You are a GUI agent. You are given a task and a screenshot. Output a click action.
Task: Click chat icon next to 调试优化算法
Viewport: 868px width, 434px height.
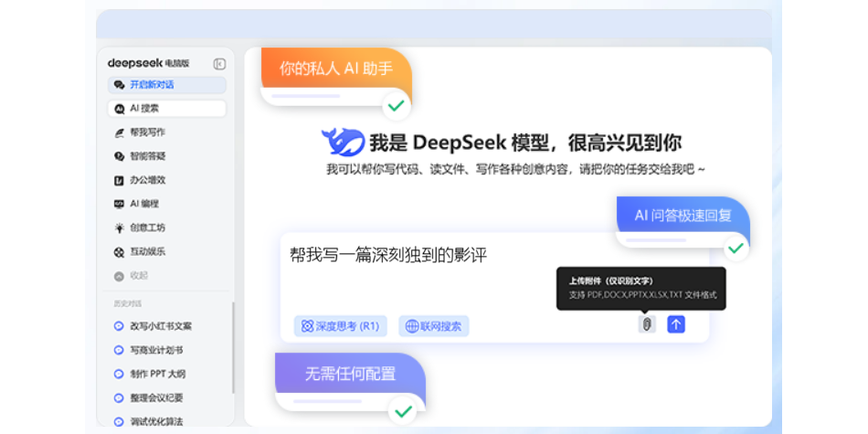click(x=119, y=421)
